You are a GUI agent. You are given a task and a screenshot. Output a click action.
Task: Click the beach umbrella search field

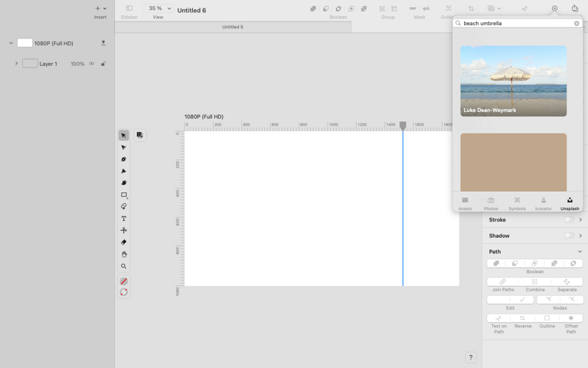[518, 23]
